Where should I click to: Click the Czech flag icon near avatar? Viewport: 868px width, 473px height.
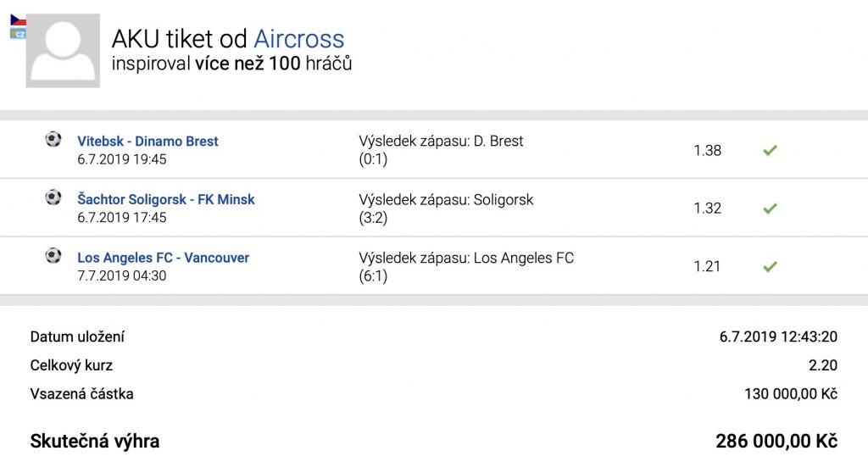pos(18,20)
